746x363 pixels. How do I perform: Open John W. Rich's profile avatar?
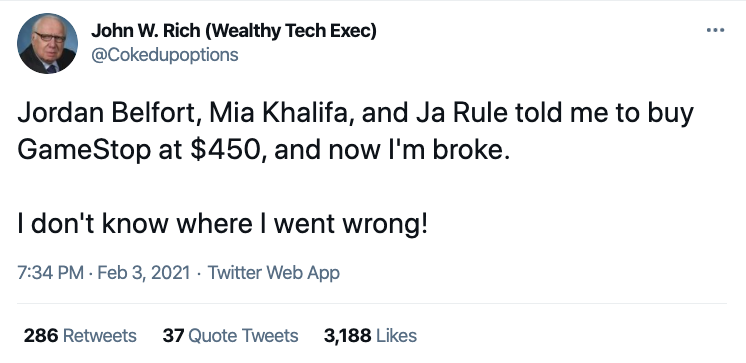click(x=47, y=43)
